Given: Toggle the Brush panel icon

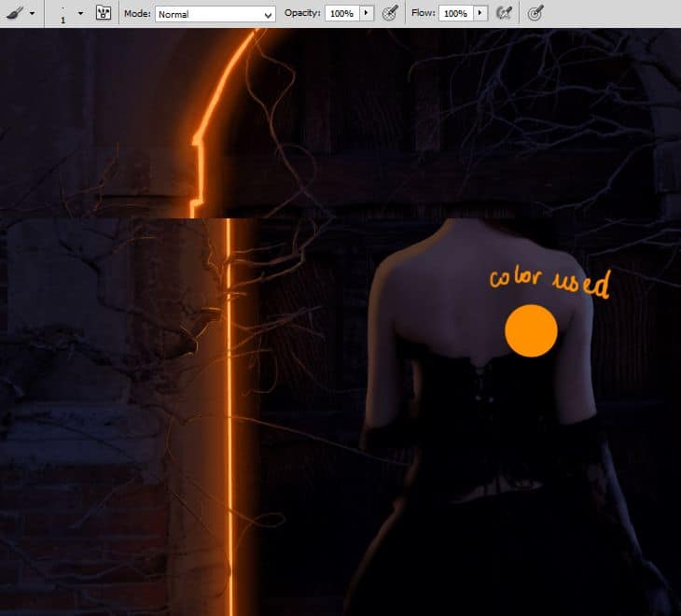Looking at the screenshot, I should [x=104, y=13].
